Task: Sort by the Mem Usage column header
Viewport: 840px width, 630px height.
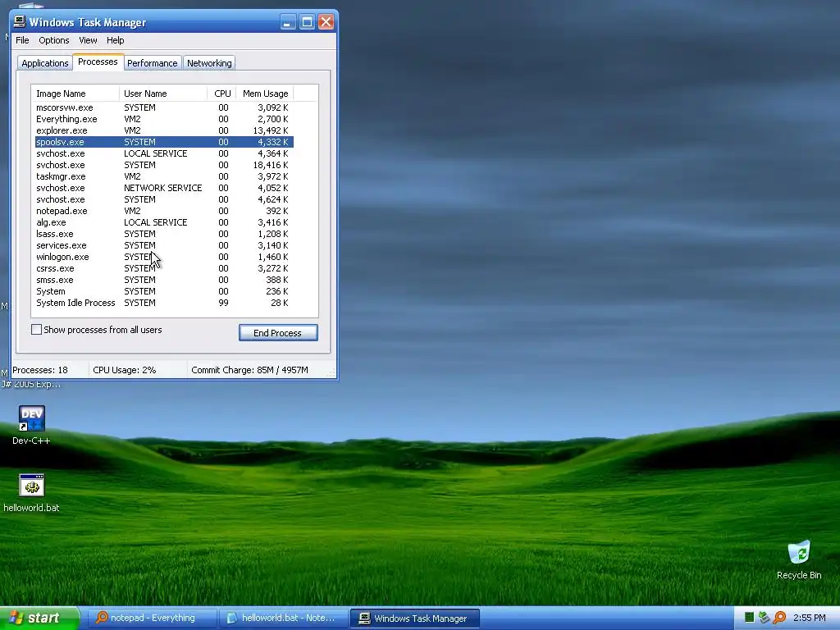Action: [x=265, y=94]
